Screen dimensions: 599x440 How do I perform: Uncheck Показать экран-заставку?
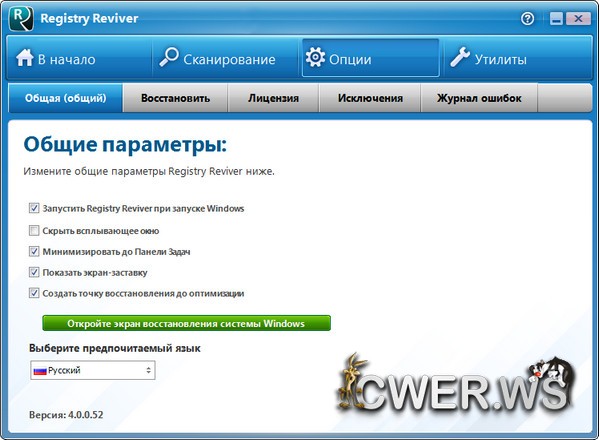click(x=34, y=272)
